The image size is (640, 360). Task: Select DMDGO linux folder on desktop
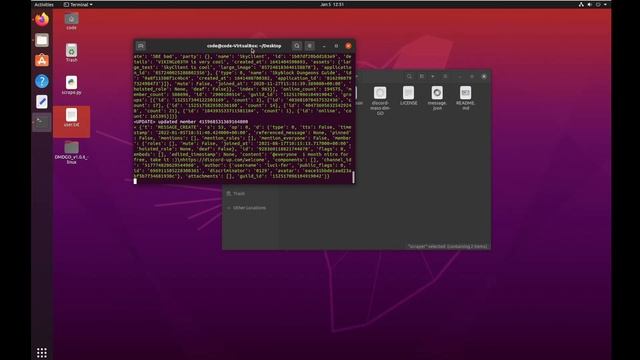(x=71, y=152)
